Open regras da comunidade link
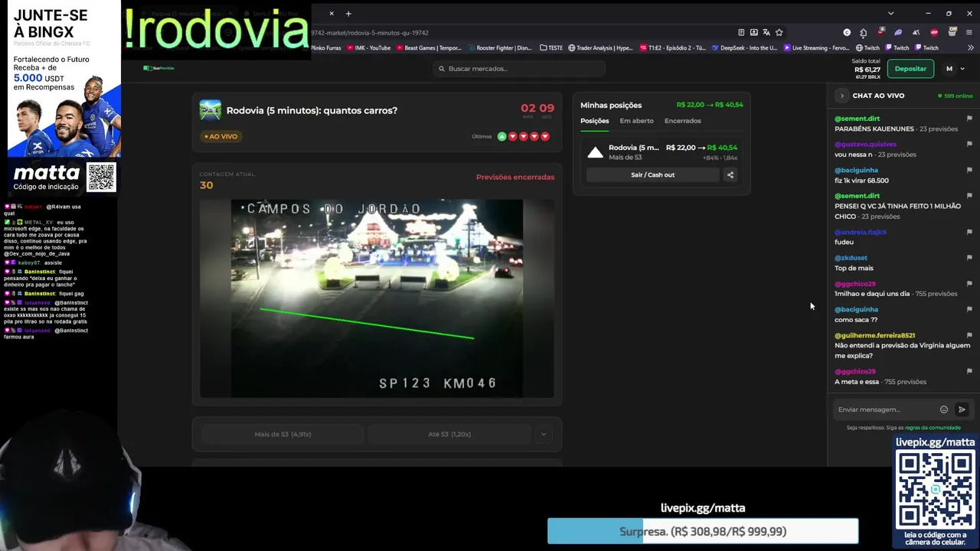The width and height of the screenshot is (980, 551). coord(933,428)
